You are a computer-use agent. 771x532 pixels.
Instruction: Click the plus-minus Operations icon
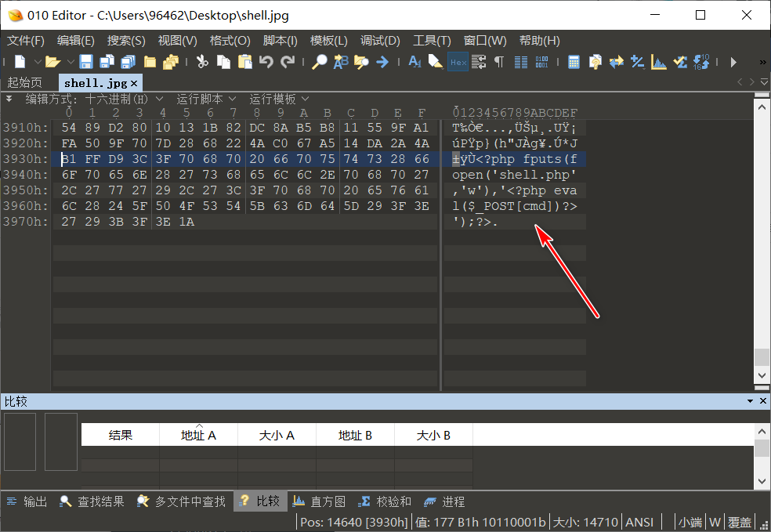click(637, 61)
